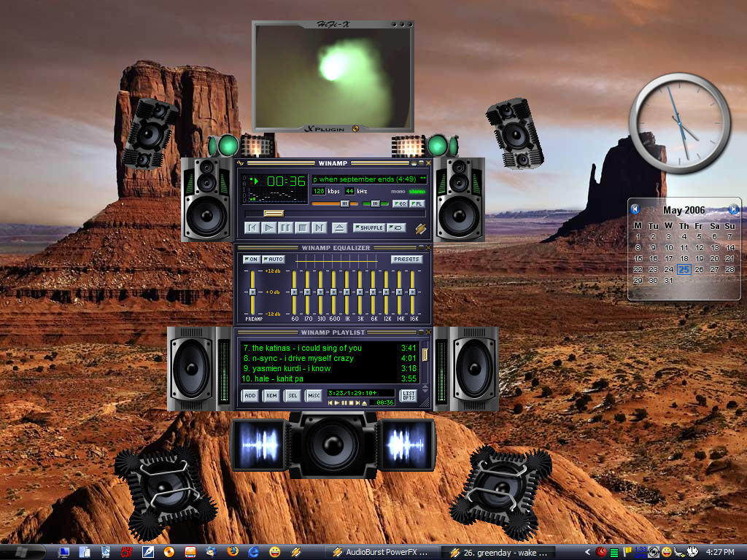
Task: Click the mini play button in playlist window
Action: click(337, 402)
